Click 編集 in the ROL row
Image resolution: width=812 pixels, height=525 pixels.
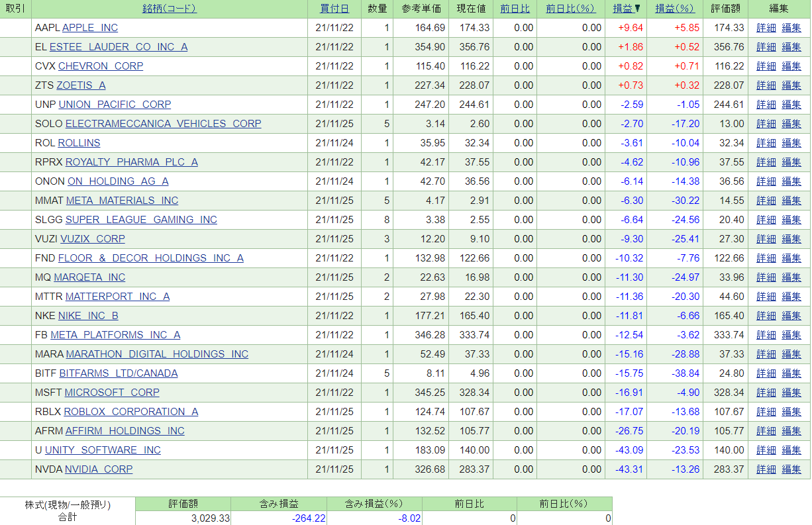click(x=791, y=143)
